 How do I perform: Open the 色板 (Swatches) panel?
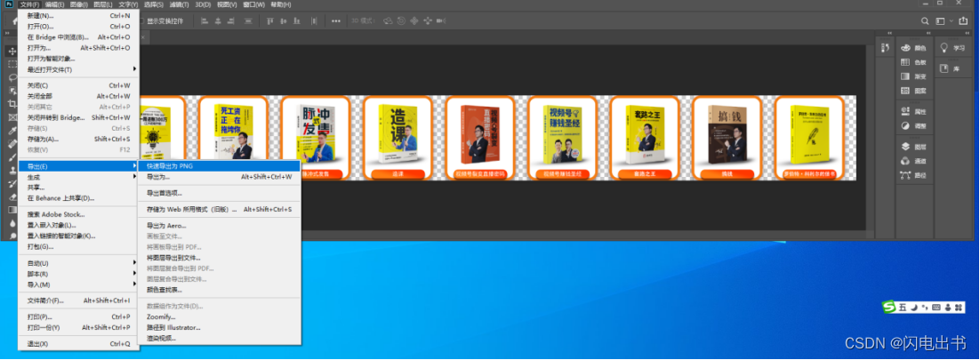(913, 62)
